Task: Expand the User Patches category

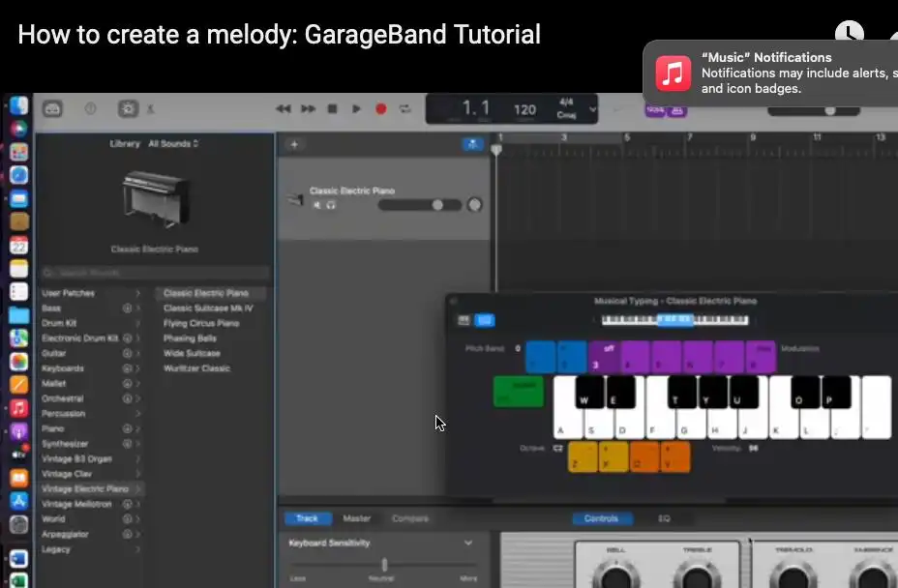Action: pyautogui.click(x=91, y=293)
